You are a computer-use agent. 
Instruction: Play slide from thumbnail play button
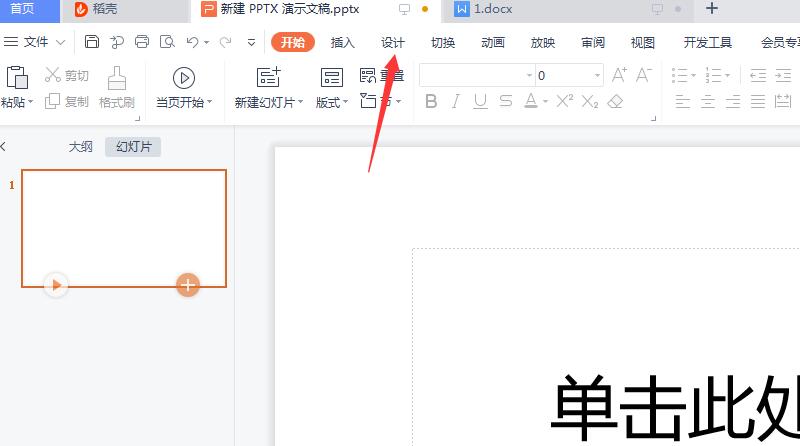point(56,285)
